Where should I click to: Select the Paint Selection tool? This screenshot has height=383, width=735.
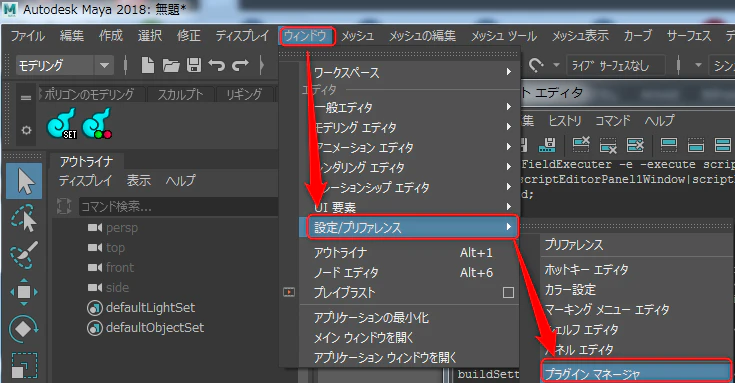[x=23, y=255]
